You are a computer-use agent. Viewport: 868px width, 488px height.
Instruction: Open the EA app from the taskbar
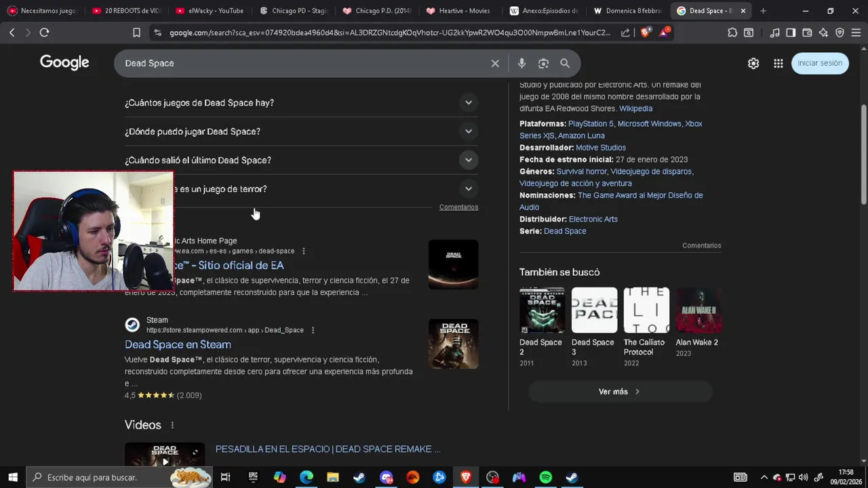pyautogui.click(x=412, y=477)
